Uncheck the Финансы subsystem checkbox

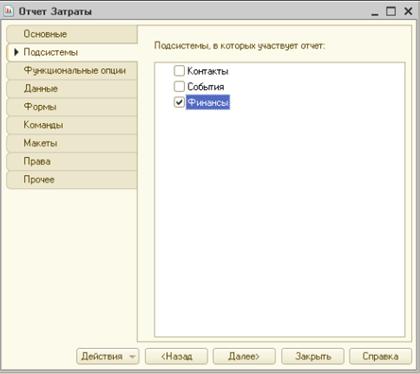point(179,102)
